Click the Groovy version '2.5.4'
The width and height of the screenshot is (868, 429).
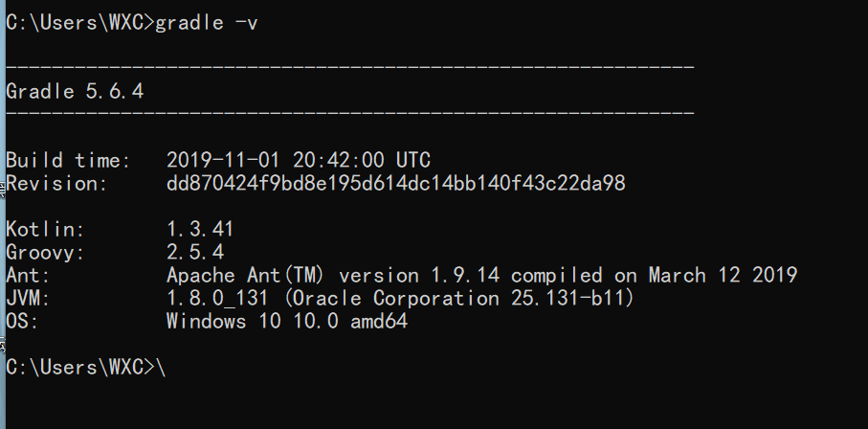(x=195, y=253)
